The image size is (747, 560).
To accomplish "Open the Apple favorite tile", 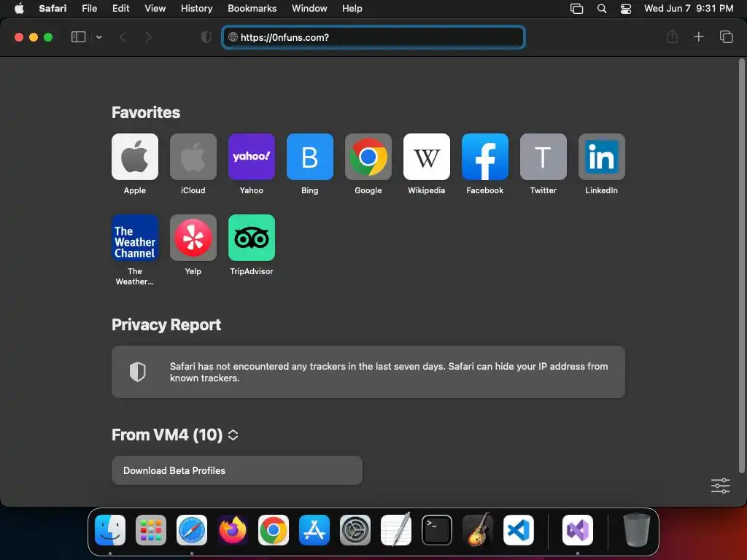I will tap(135, 157).
